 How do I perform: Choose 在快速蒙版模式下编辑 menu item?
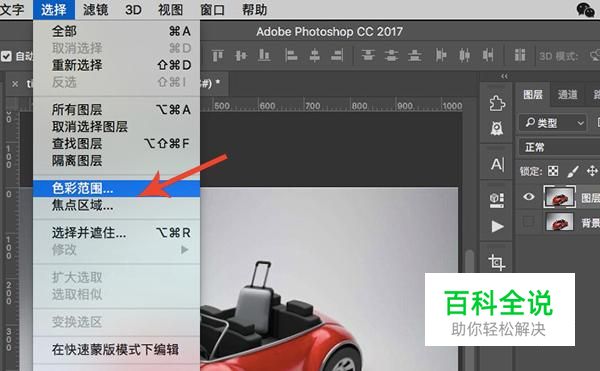pos(116,350)
